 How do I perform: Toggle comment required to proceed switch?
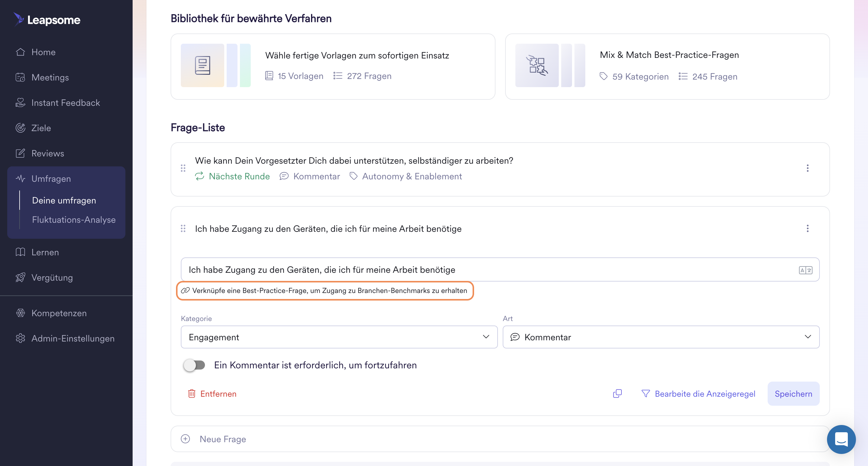coord(194,365)
